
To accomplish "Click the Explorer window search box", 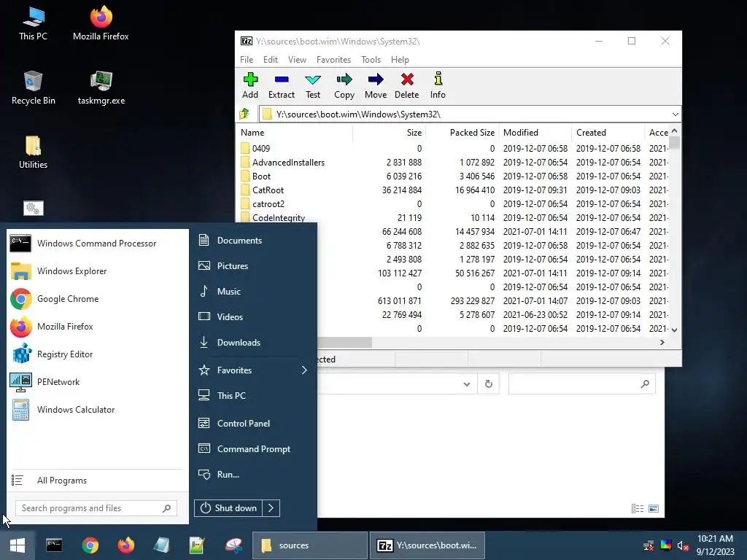I will pyautogui.click(x=581, y=384).
